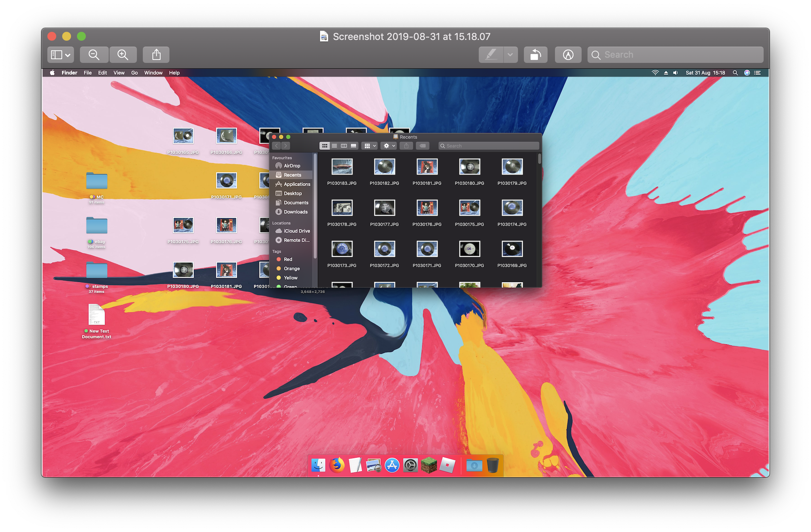Click Minecraft grass block in the Dock
Screen dimensions: 811x532
click(429, 465)
